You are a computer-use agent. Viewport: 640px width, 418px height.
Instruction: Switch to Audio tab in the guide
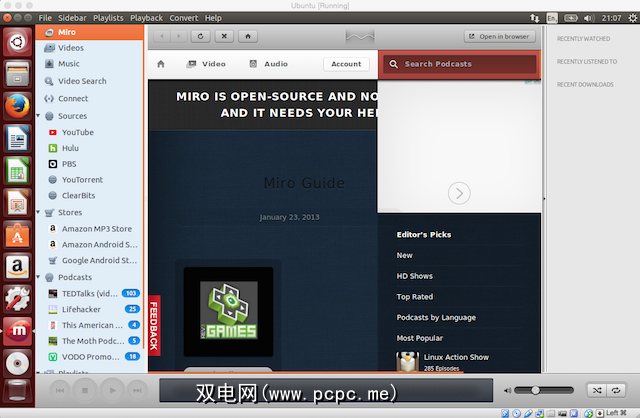pyautogui.click(x=269, y=64)
